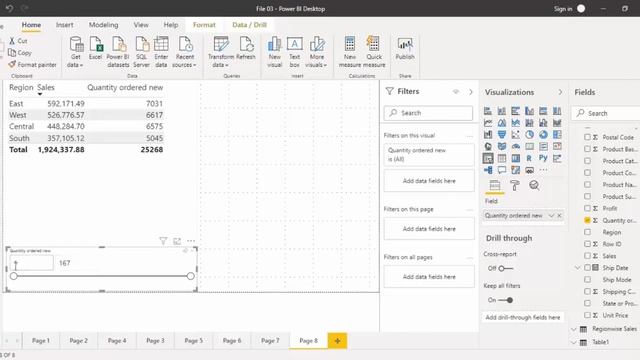
Task: Click slicer range slider right handle
Action: point(190,276)
